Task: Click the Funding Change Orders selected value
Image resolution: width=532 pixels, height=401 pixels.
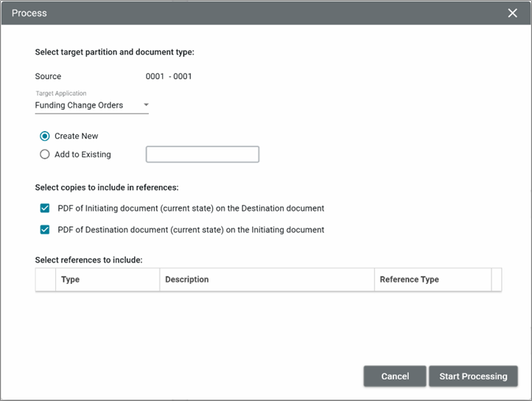Action: [x=79, y=105]
